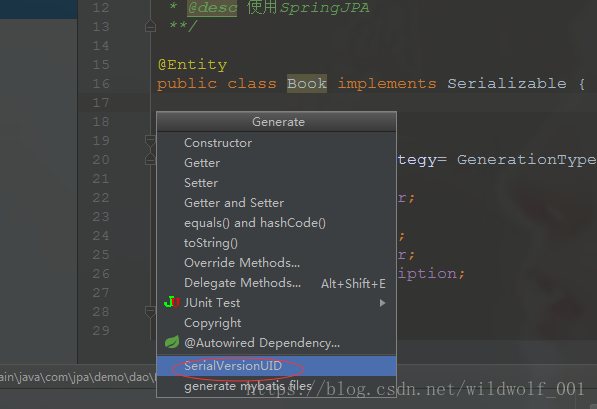This screenshot has height=409, width=597.
Task: Choose Getter and Setter option
Action: [x=276, y=203]
